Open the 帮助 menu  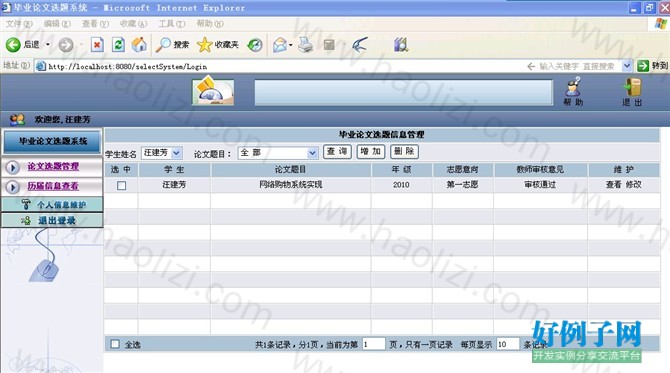210,23
